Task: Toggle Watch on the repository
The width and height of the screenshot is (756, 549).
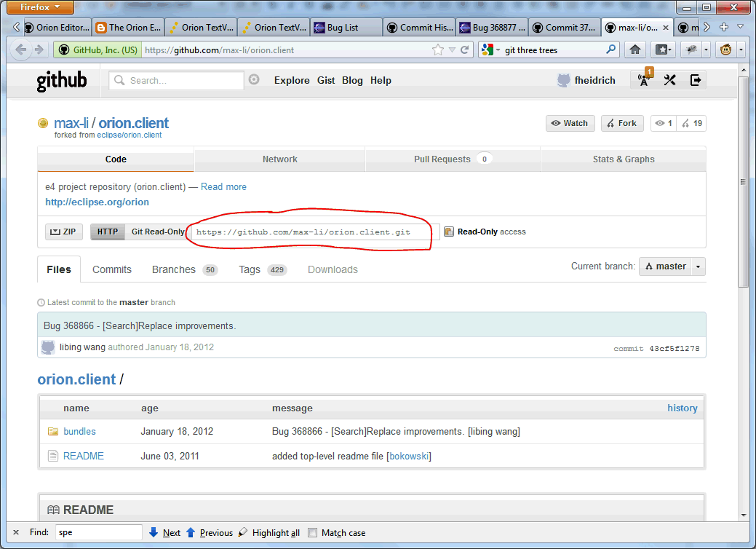Action: pyautogui.click(x=570, y=123)
